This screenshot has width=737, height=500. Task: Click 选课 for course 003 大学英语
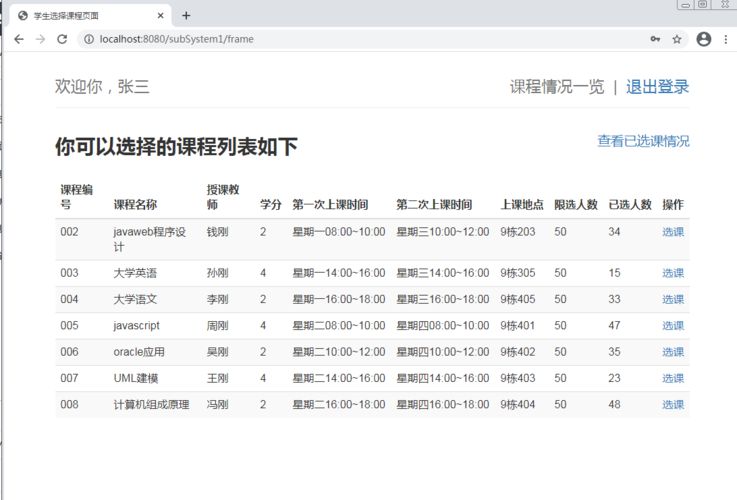pos(673,273)
